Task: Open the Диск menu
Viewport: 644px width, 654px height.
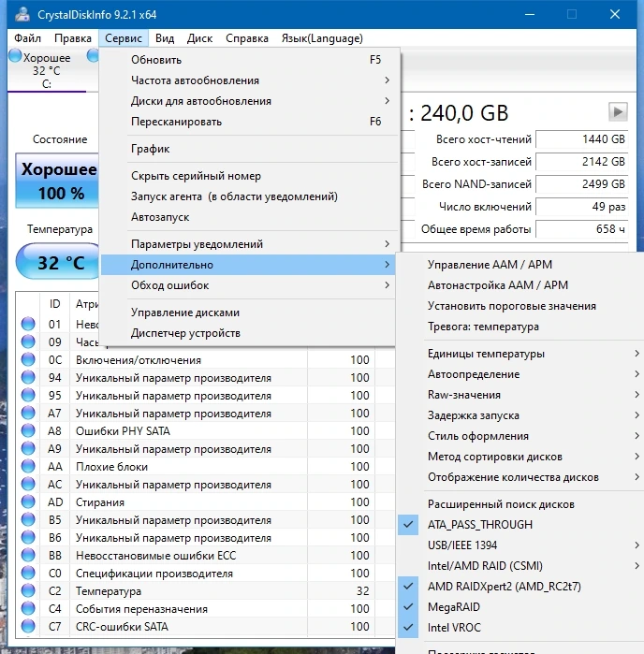Action: (x=199, y=38)
